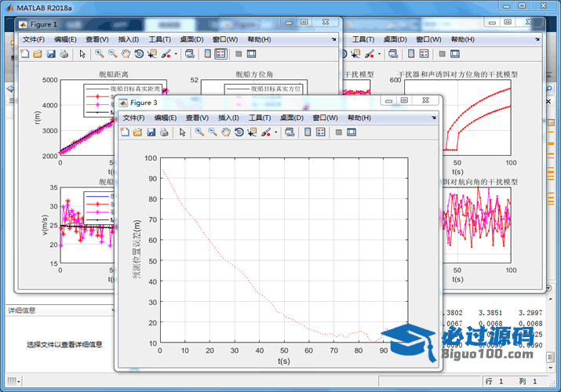This screenshot has height=392, width=561.
Task: Open file icon in Figure 3 toolbar
Action: tap(138, 132)
